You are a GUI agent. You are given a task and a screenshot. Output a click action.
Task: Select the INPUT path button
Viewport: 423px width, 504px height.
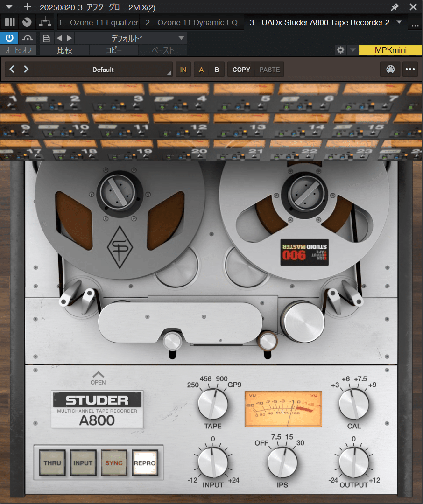[x=83, y=463]
